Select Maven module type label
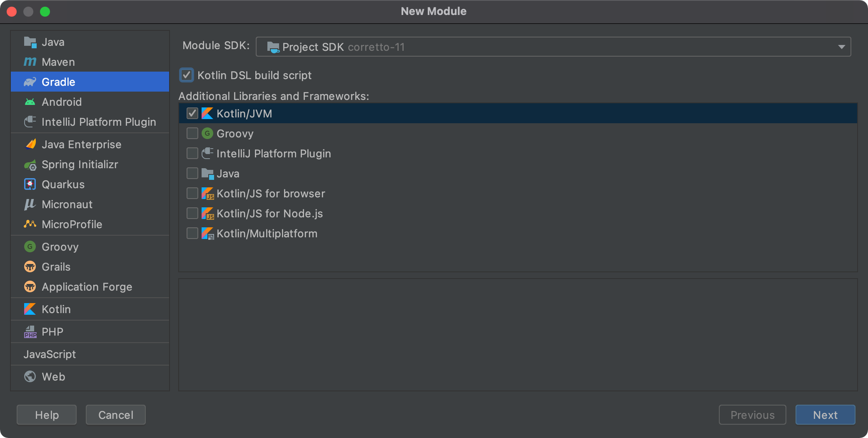This screenshot has width=868, height=438. pyautogui.click(x=58, y=62)
